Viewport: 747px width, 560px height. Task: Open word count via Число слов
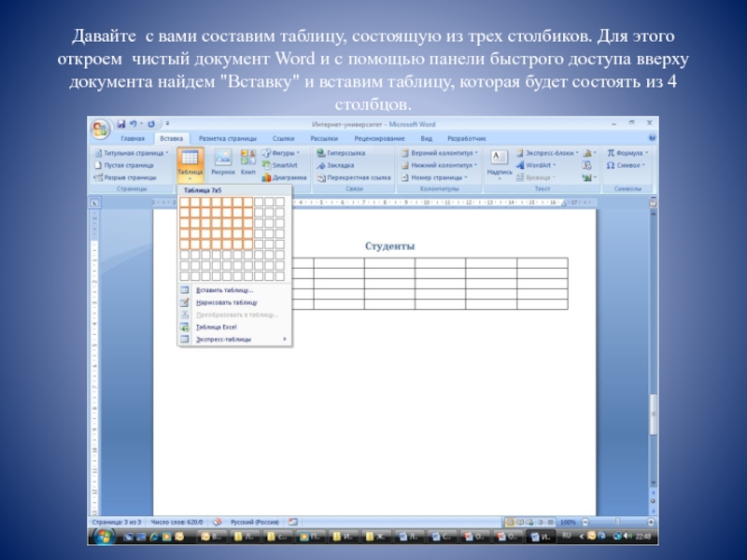point(176,523)
